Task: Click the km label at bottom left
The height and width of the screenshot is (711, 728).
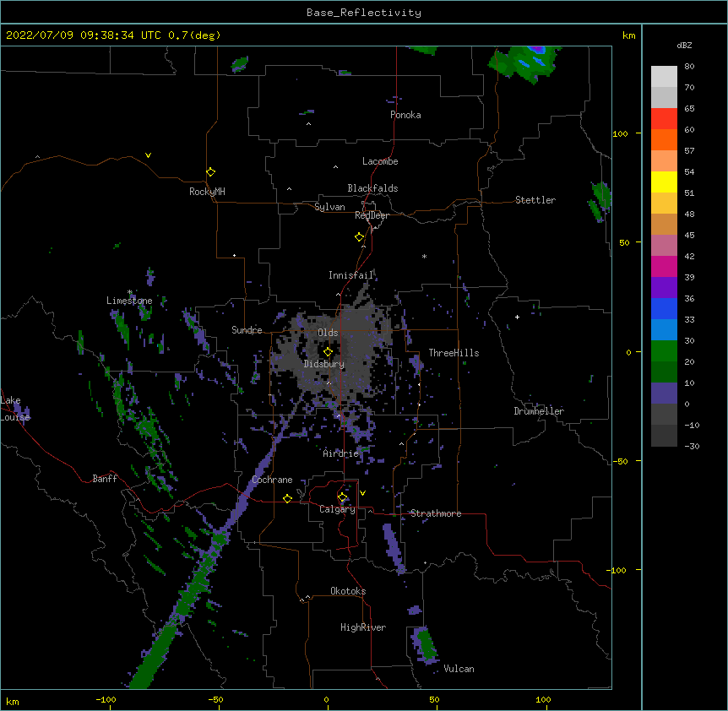Action: [x=13, y=701]
